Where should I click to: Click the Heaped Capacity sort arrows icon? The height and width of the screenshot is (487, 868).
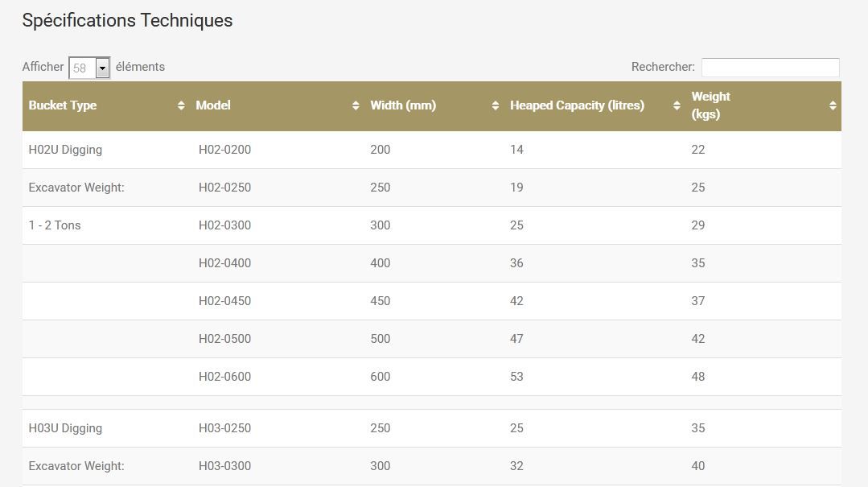[677, 105]
